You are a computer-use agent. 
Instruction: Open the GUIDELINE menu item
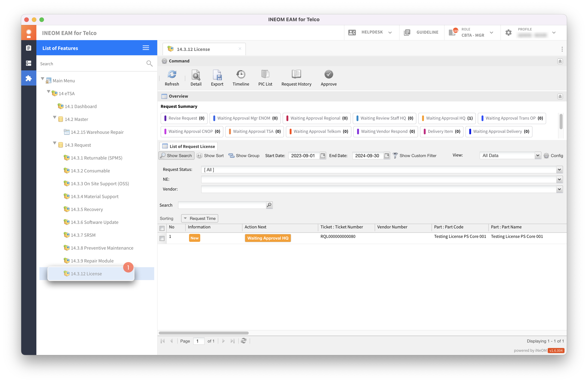421,32
